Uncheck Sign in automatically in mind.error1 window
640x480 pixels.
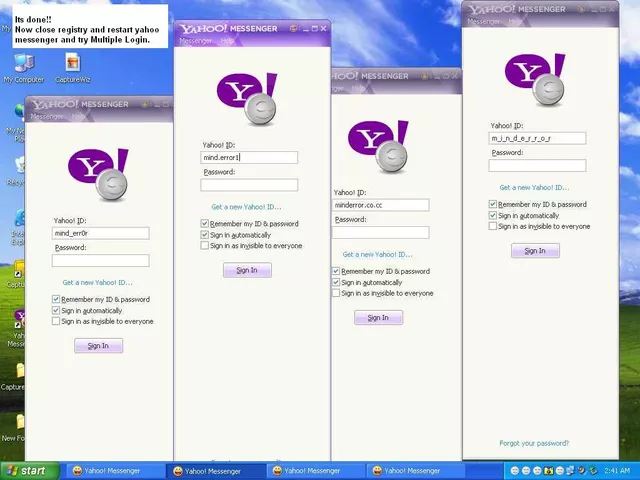[204, 235]
